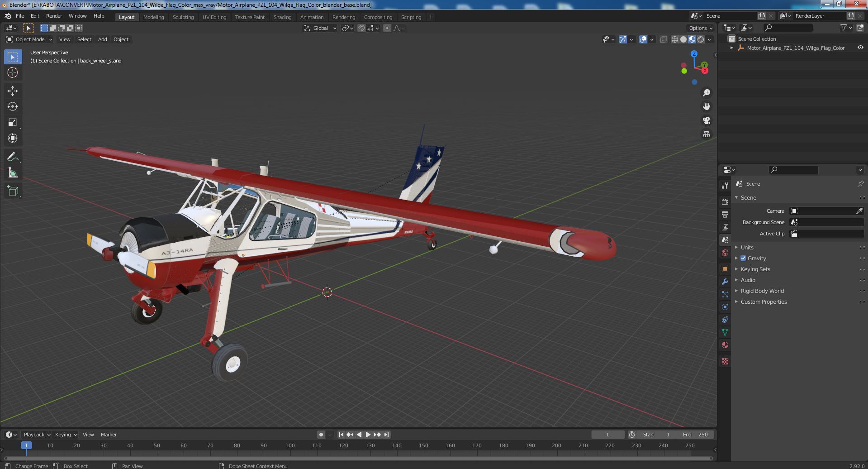Toggle X-ray display mode
Screen dimensions: 868x469
tap(663, 39)
